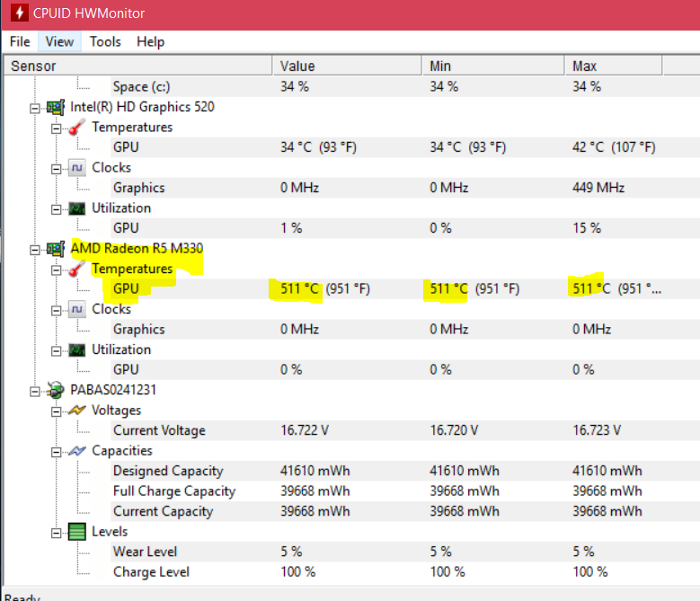The width and height of the screenshot is (700, 601).
Task: Click the Capacities chart icon
Action: (76, 451)
